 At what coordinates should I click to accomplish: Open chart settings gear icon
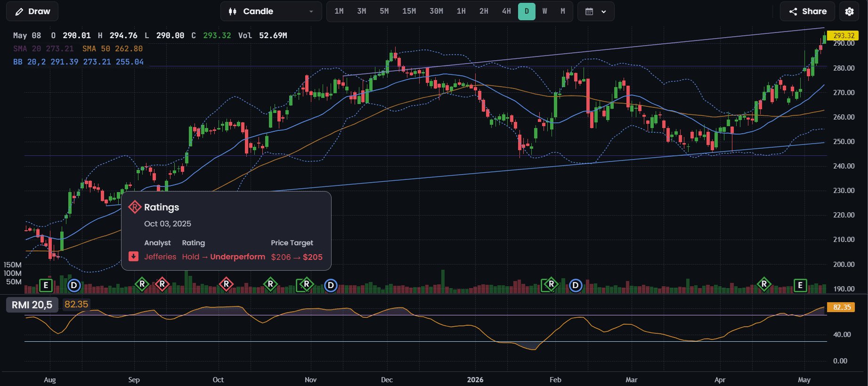coord(849,11)
